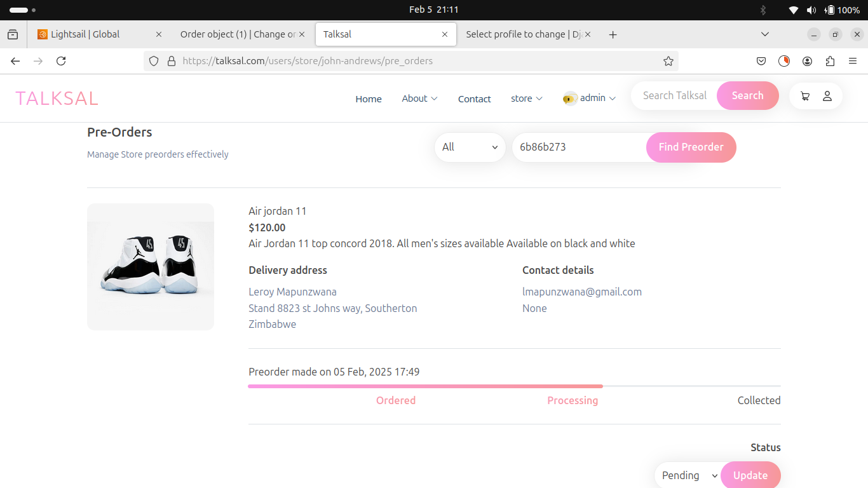
Task: Open the Contact page link
Action: (x=475, y=98)
